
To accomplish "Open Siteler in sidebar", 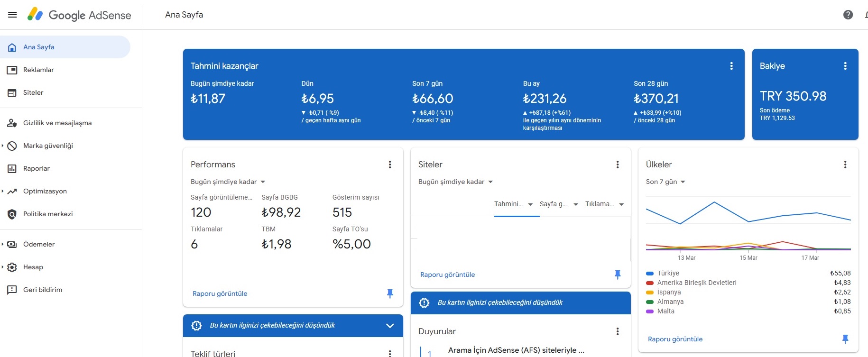I will click(65, 92).
